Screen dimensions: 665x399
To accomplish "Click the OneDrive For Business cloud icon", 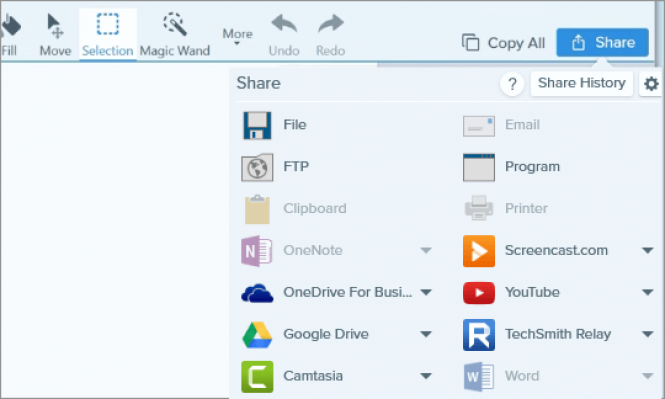I will [257, 293].
